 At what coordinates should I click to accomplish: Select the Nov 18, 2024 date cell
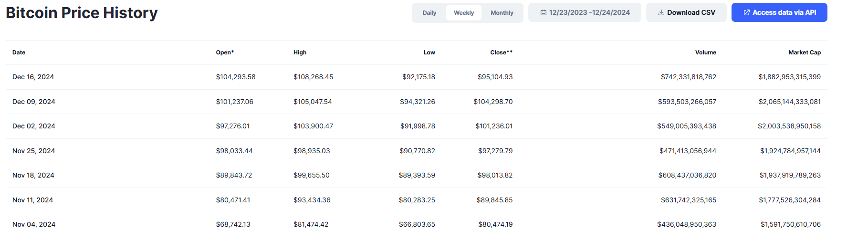33,175
